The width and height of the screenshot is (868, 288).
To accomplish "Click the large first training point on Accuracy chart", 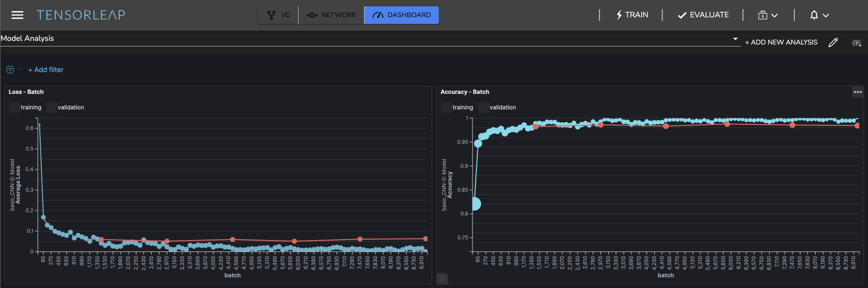I will pos(475,204).
